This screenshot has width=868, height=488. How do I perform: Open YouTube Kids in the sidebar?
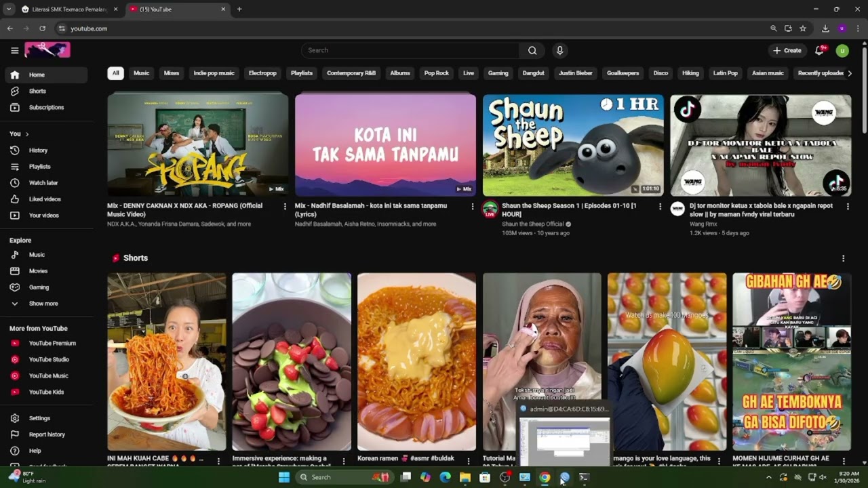coord(46,392)
